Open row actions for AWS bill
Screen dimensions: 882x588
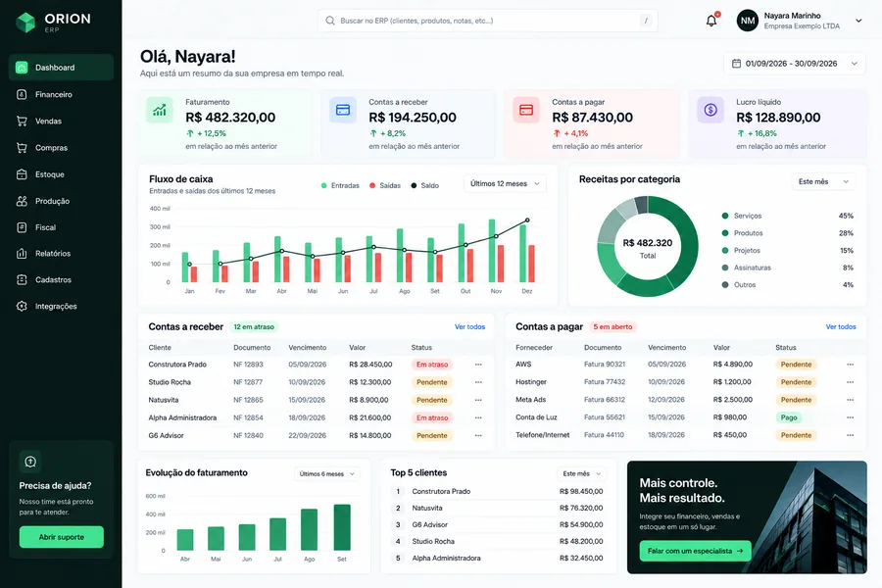coord(850,365)
